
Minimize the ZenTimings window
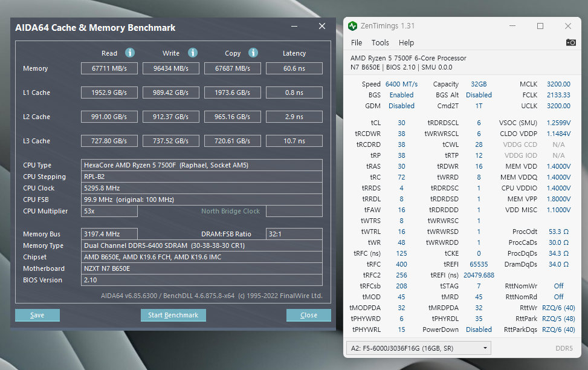512,26
